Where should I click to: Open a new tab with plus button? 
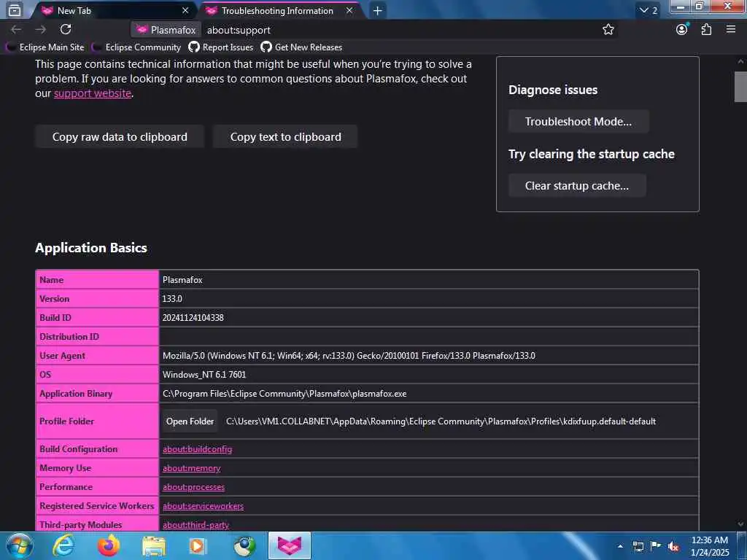[x=377, y=10]
